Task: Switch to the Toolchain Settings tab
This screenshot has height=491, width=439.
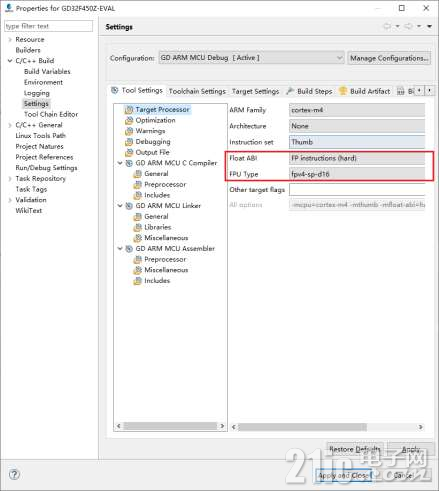Action: click(197, 91)
